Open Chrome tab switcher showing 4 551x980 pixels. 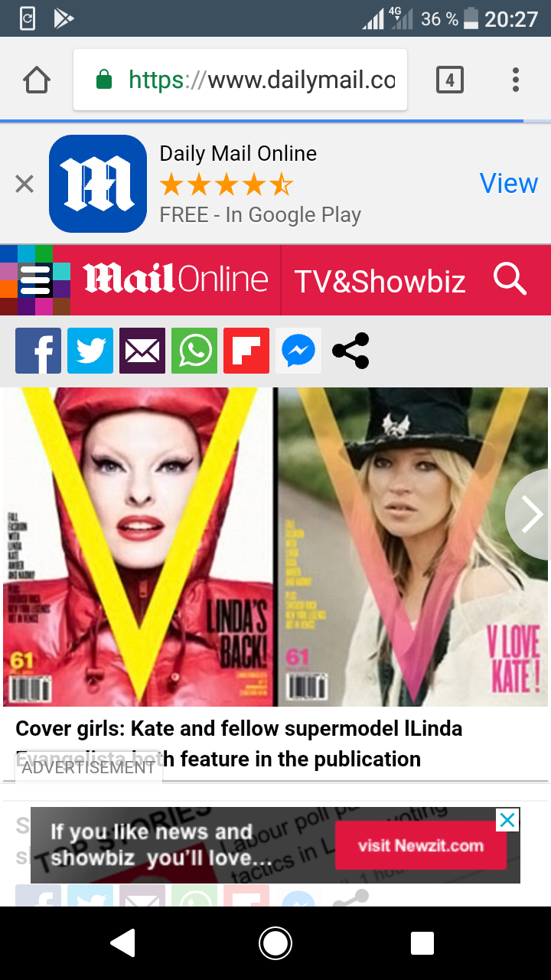click(x=450, y=80)
